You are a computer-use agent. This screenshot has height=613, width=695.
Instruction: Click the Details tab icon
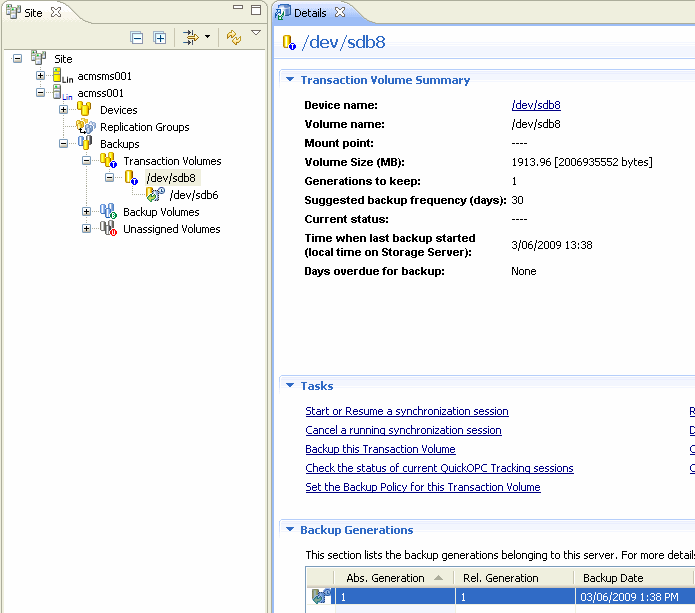(283, 12)
